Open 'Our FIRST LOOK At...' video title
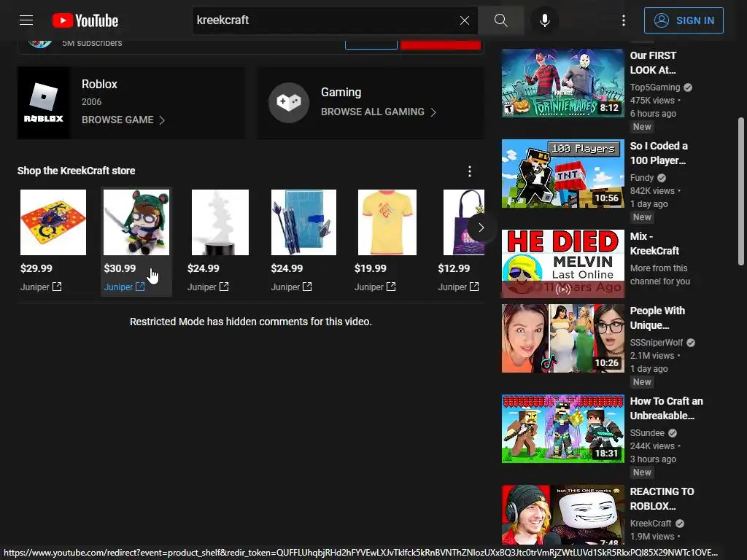 coord(653,63)
